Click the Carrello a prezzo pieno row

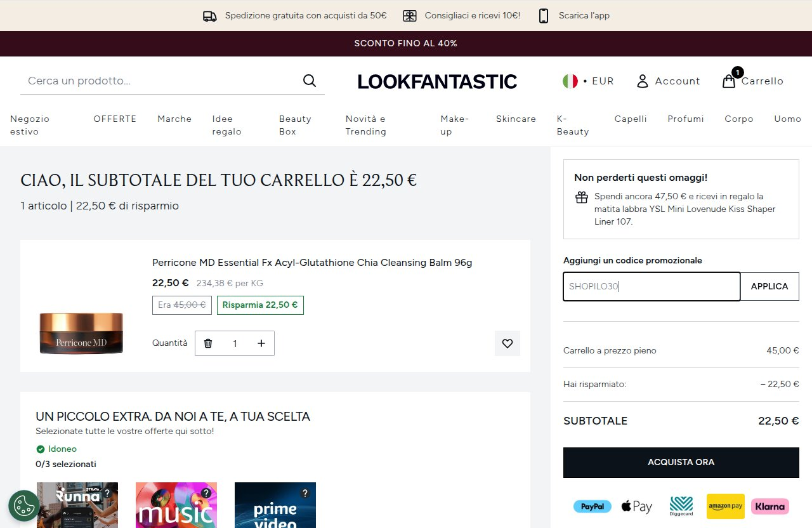click(x=681, y=350)
